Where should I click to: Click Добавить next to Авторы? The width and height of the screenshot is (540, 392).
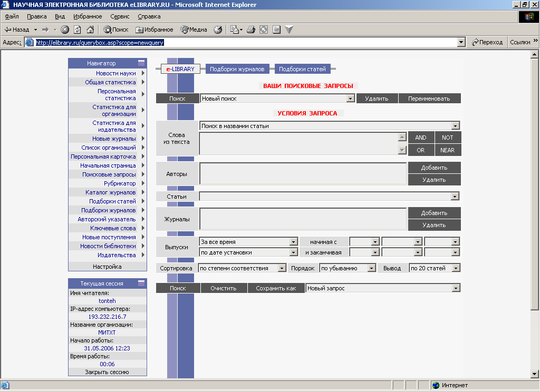click(435, 168)
